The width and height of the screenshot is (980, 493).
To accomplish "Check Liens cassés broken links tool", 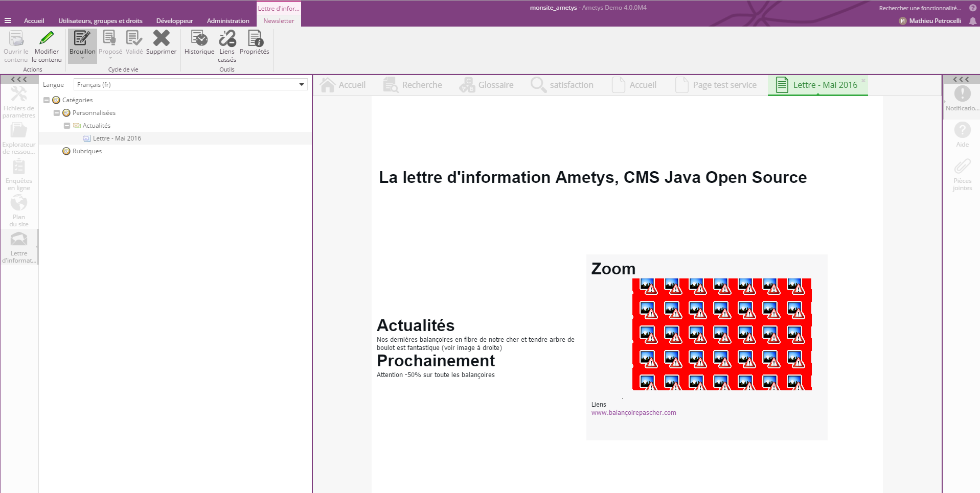I will tap(227, 39).
